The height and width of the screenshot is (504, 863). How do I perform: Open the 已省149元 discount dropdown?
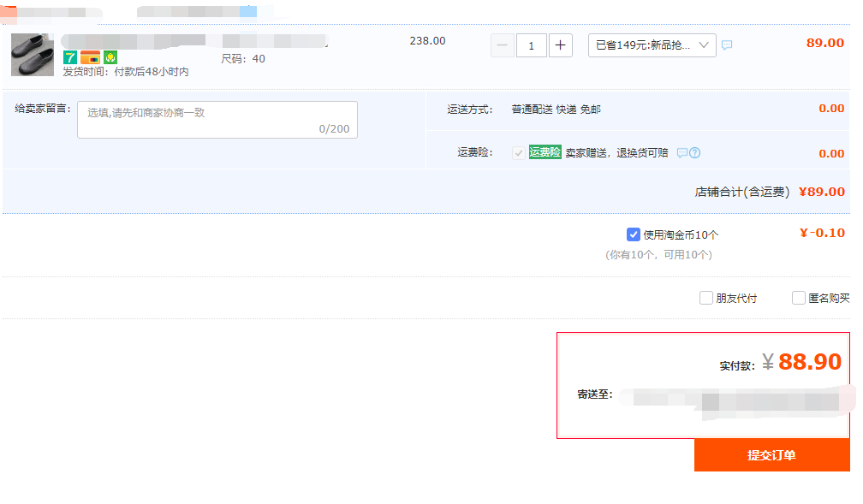tap(652, 45)
